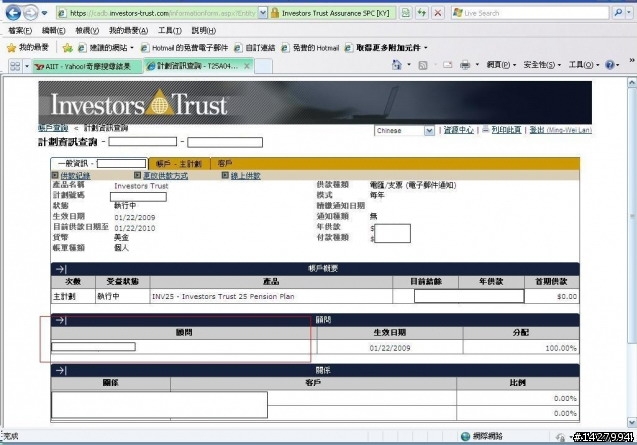
Task: Switch to the 帳戶 - 主計劃 tab
Action: point(180,164)
